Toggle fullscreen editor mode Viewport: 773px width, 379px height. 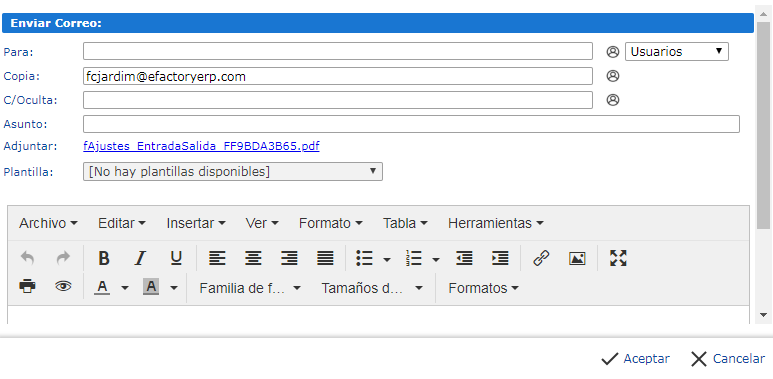[x=618, y=258]
